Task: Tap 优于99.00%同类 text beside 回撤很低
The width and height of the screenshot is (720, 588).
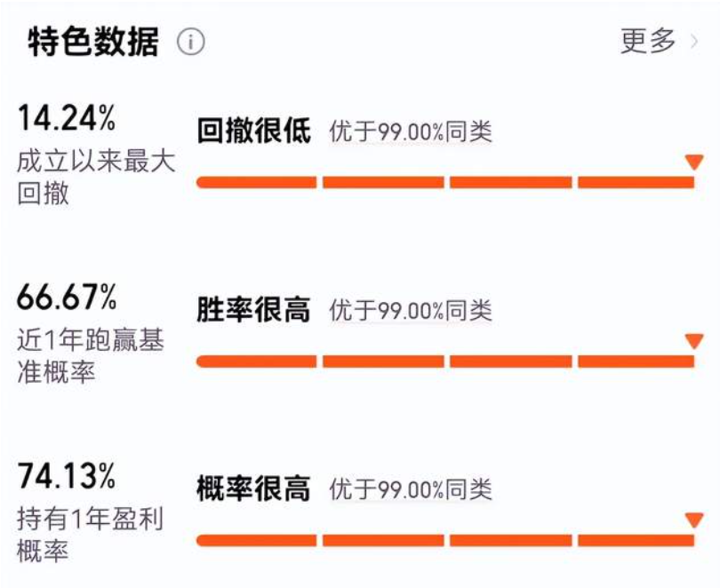Action: [411, 131]
